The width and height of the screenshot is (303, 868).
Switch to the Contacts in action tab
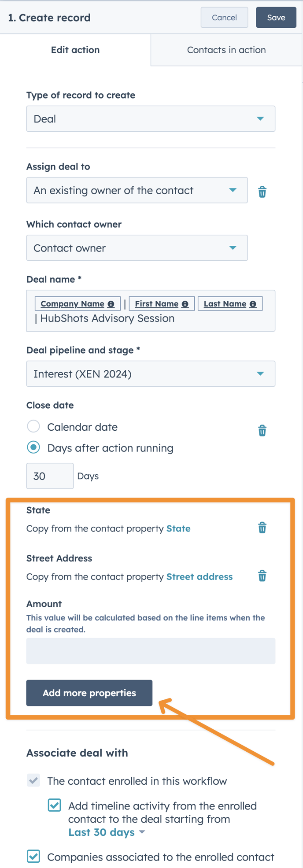pos(226,50)
